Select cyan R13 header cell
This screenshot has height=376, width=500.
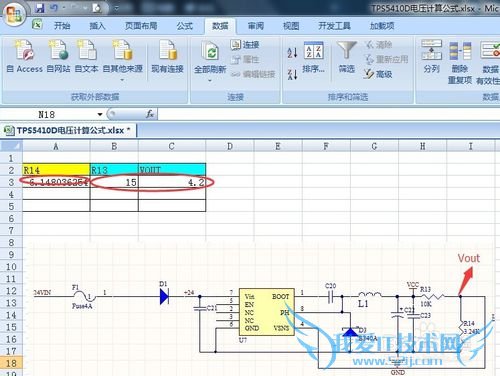114,170
